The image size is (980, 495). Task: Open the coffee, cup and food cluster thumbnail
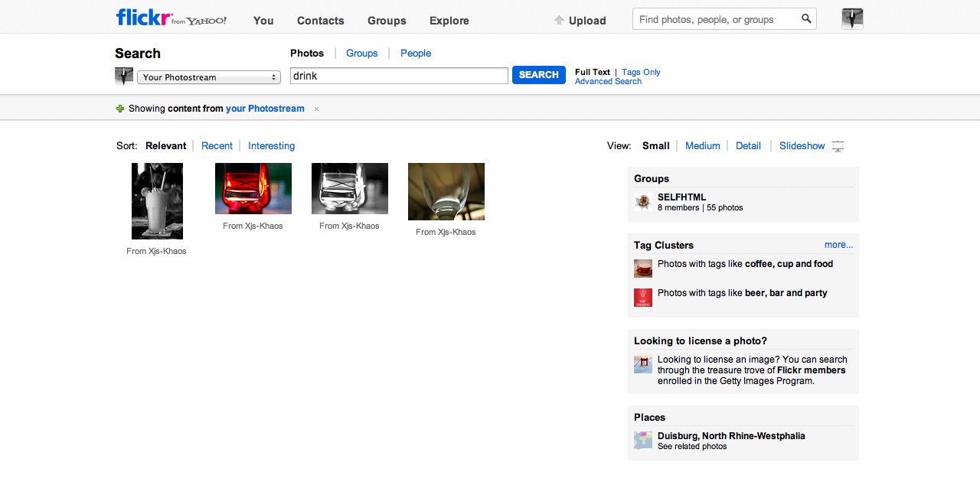pos(643,269)
